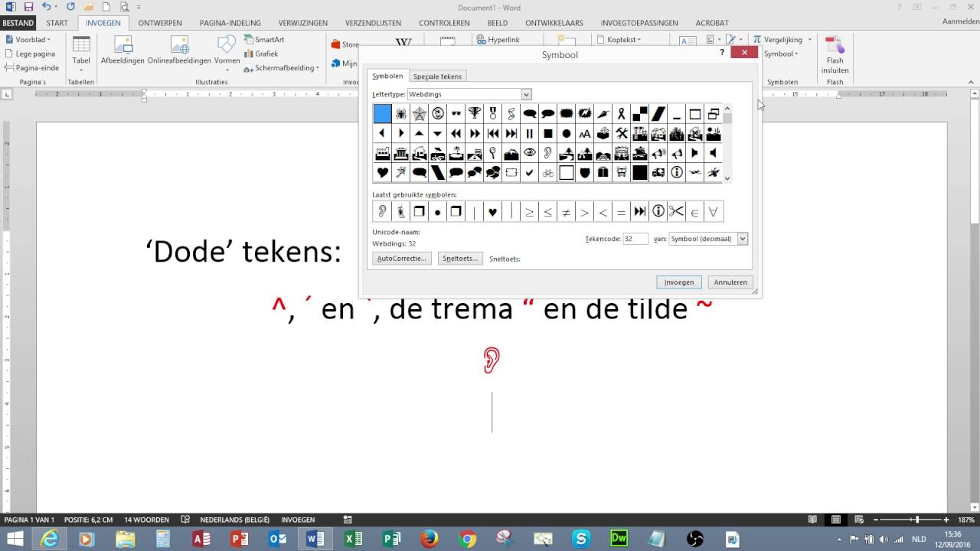
Task: Open the BESTAND tab
Action: click(18, 23)
